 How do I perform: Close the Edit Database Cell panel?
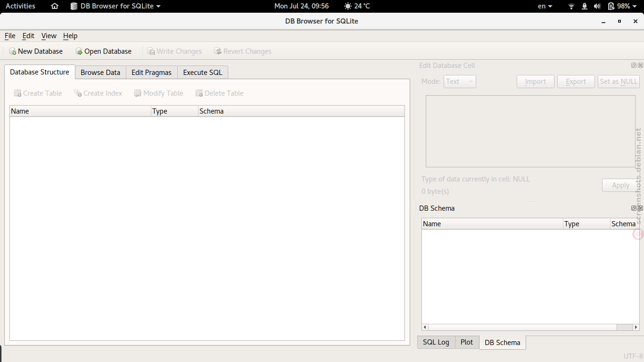(640, 66)
